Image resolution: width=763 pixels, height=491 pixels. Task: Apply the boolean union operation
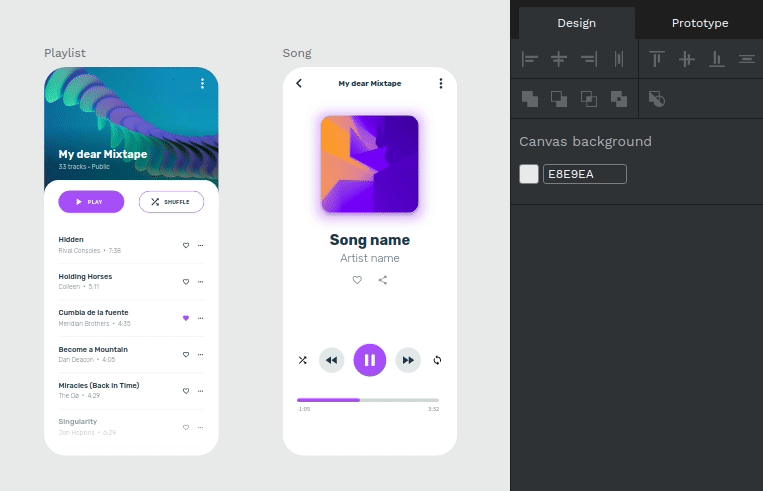pos(530,98)
